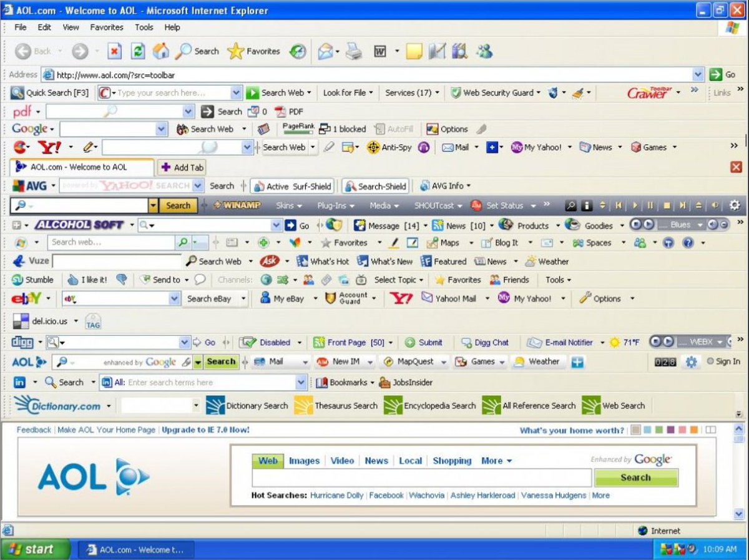Screen dimensions: 749x560
Task: Pick the first AOL page color theme swatch
Action: 636,430
